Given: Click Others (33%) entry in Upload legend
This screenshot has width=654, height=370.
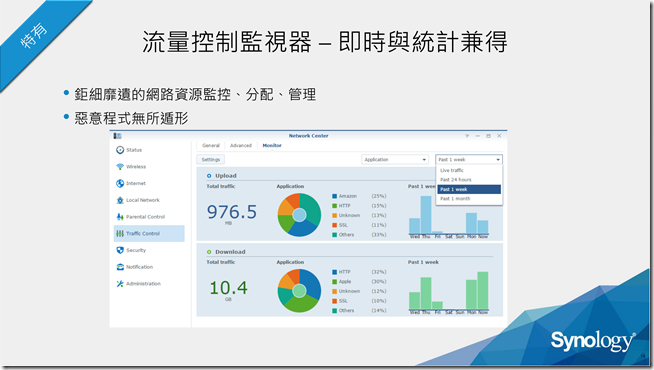Looking at the screenshot, I should pyautogui.click(x=359, y=235).
